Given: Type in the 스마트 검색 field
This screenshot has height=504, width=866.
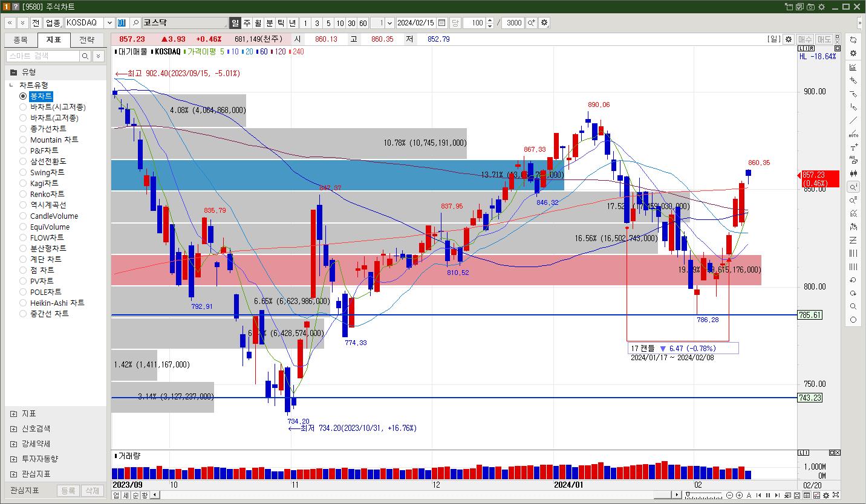Looking at the screenshot, I should [43, 56].
